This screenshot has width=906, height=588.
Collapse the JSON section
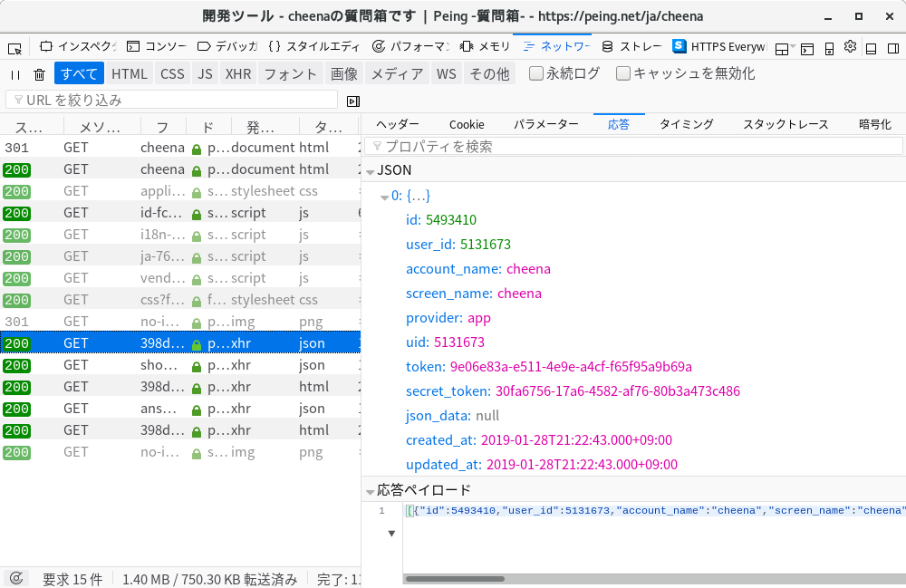tap(371, 171)
